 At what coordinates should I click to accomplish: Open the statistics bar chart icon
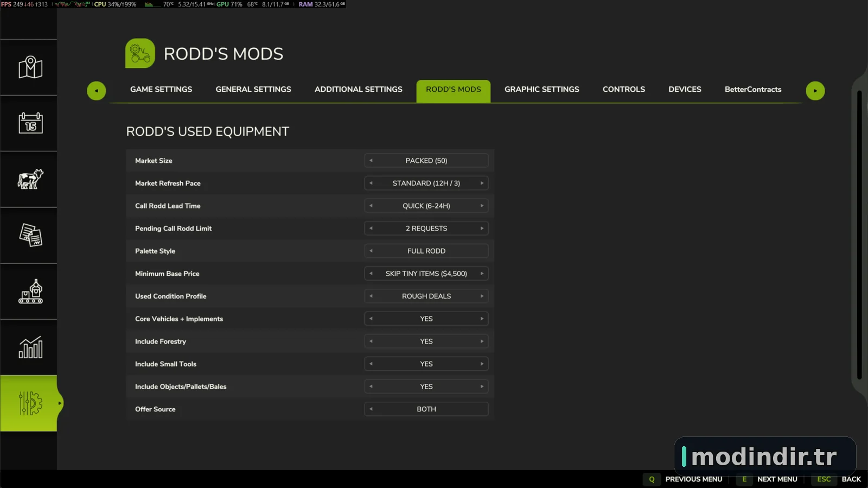30,347
